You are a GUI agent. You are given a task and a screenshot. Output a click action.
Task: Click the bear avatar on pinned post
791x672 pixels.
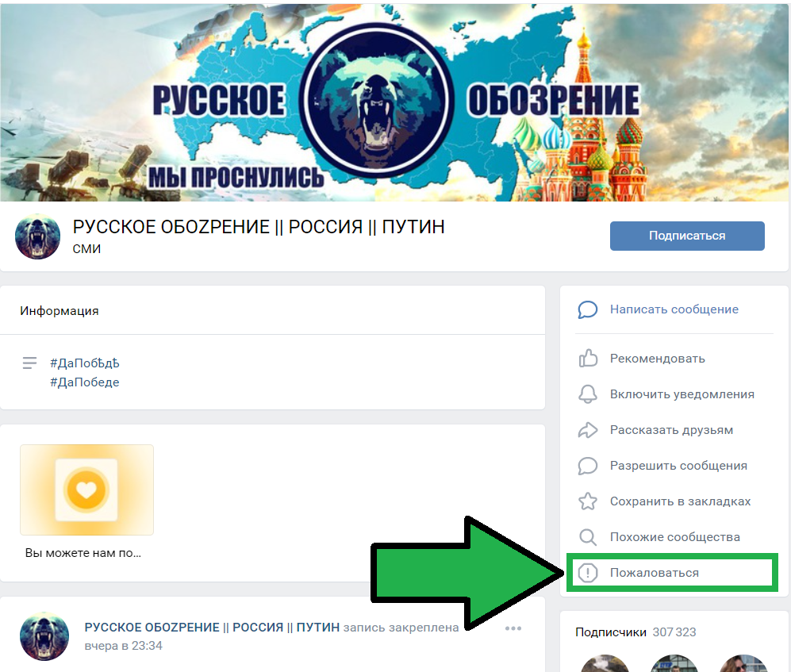pos(44,636)
